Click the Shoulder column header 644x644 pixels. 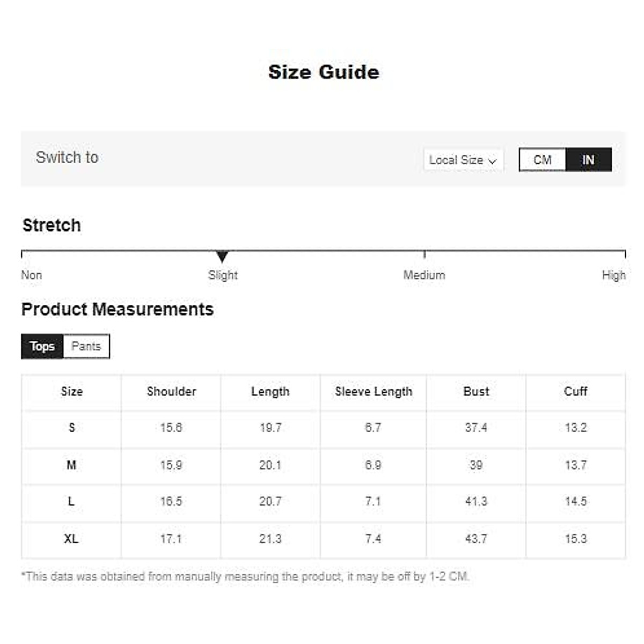(x=171, y=392)
